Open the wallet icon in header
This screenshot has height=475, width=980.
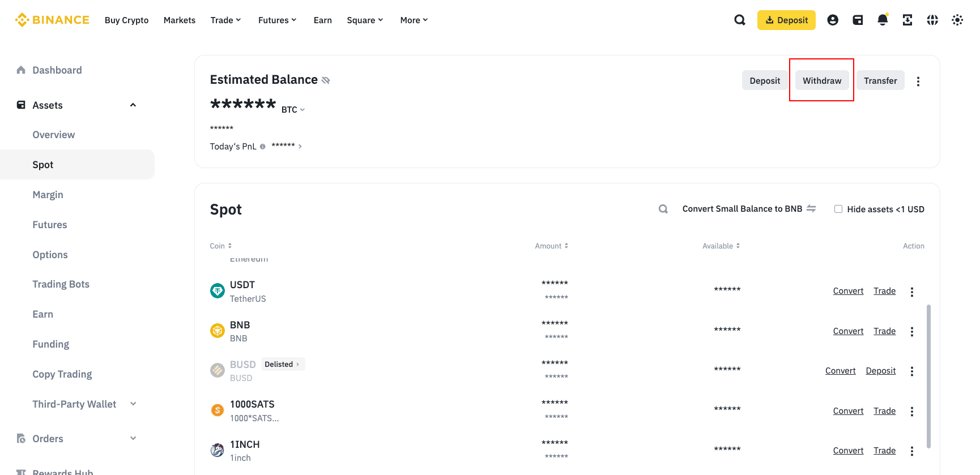[858, 20]
